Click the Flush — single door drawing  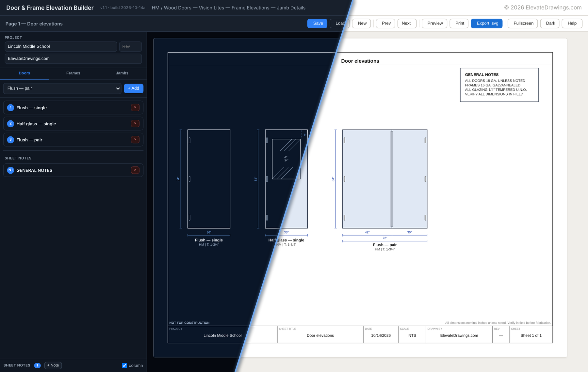pos(209,179)
